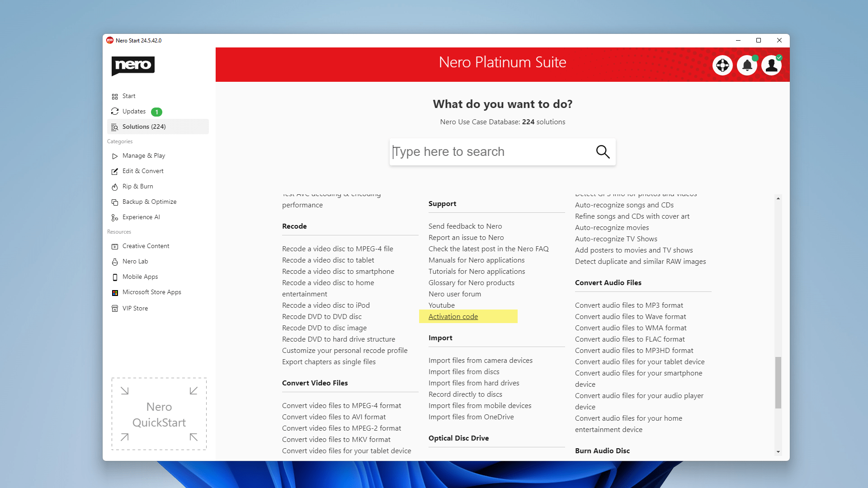
Task: Open the Activation code link
Action: tap(453, 316)
